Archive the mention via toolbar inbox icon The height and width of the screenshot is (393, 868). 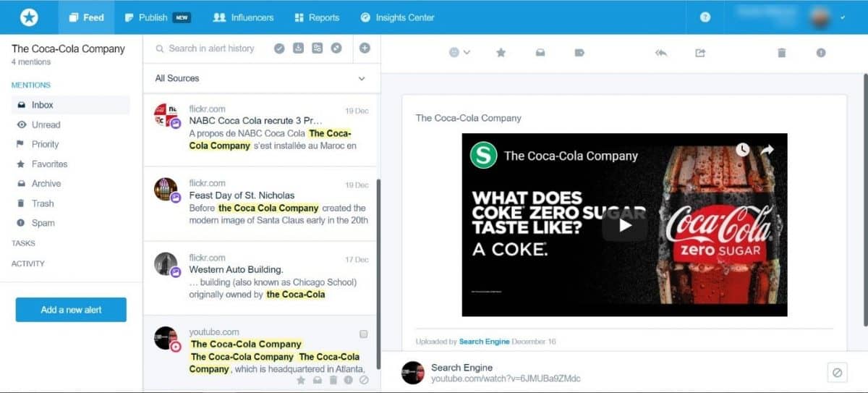click(540, 52)
